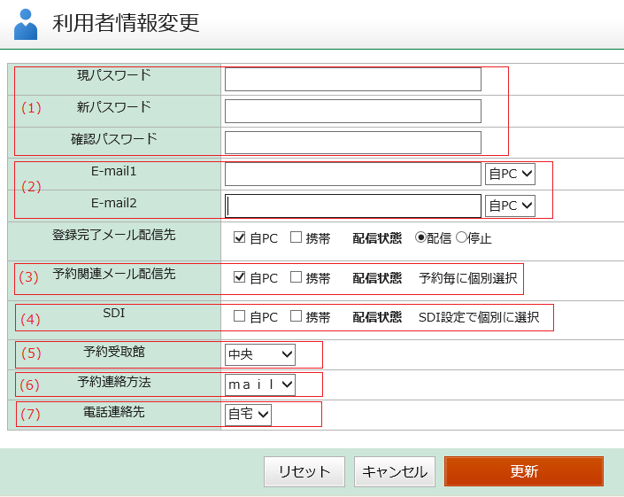Screen dimensions: 624x497
Task: Open the E-mail1 自PC type dropdown
Action: point(510,174)
